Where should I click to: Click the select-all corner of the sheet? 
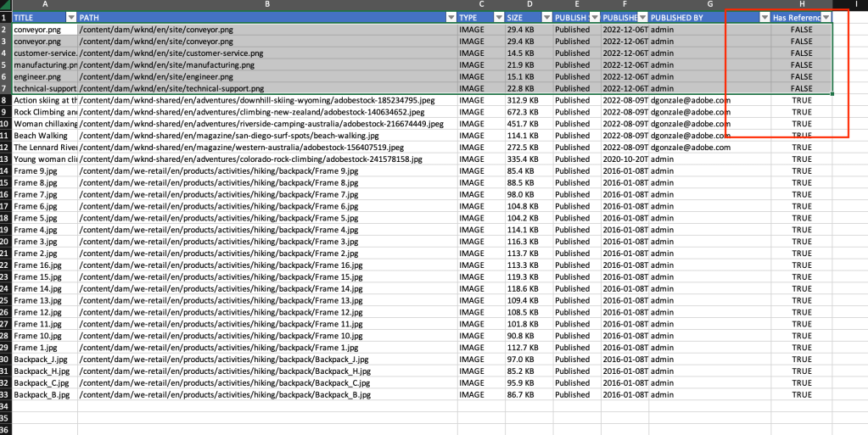coord(5,5)
